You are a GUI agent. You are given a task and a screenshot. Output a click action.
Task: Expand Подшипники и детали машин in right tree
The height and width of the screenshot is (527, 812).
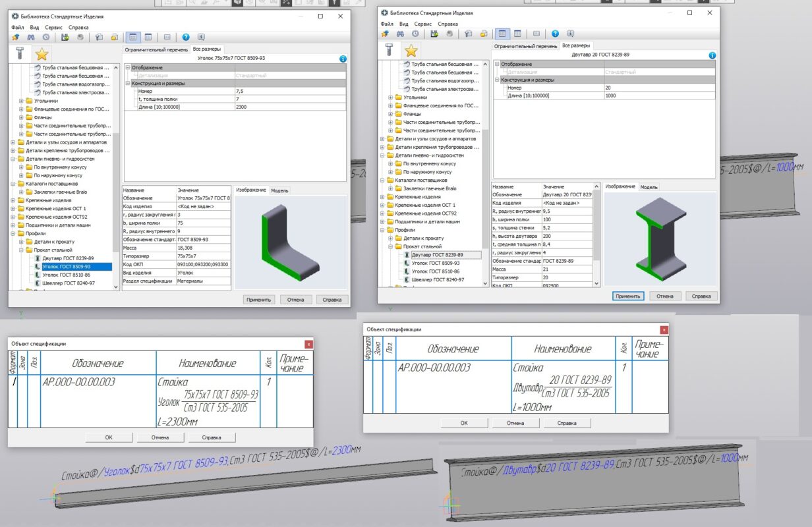[382, 221]
